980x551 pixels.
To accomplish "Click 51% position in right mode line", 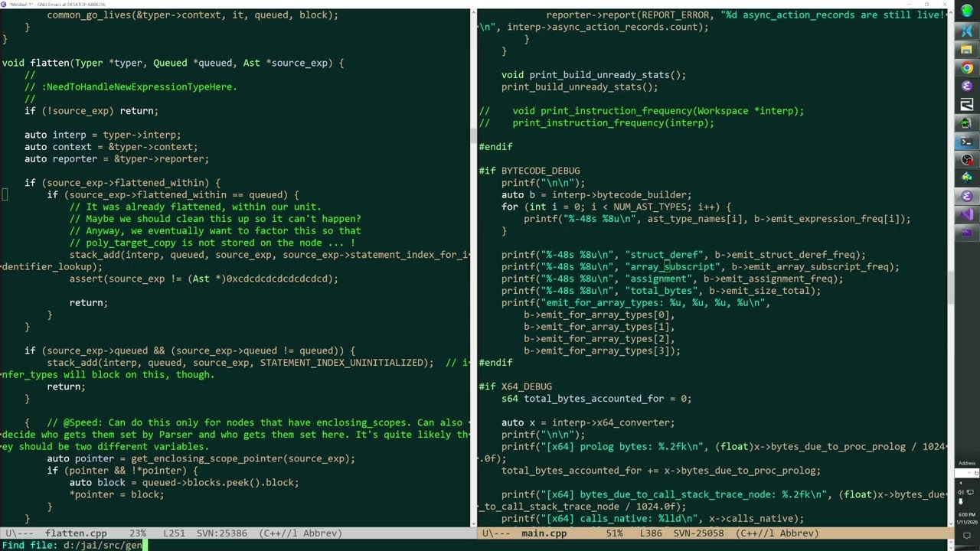I will coord(615,533).
